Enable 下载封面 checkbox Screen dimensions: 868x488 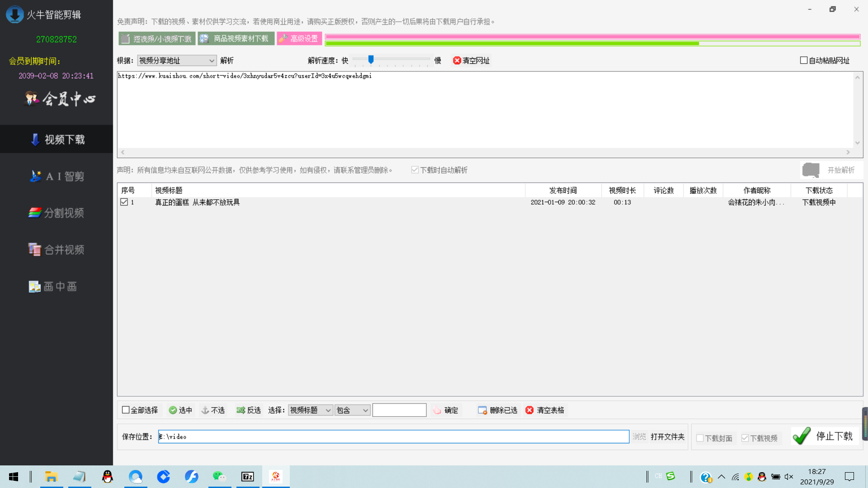(x=700, y=438)
